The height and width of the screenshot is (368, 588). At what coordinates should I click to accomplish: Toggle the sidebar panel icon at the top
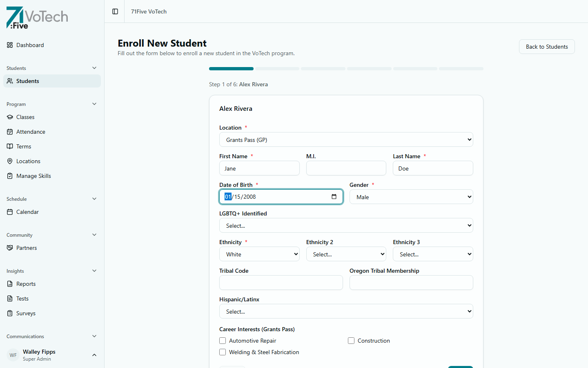tap(115, 11)
